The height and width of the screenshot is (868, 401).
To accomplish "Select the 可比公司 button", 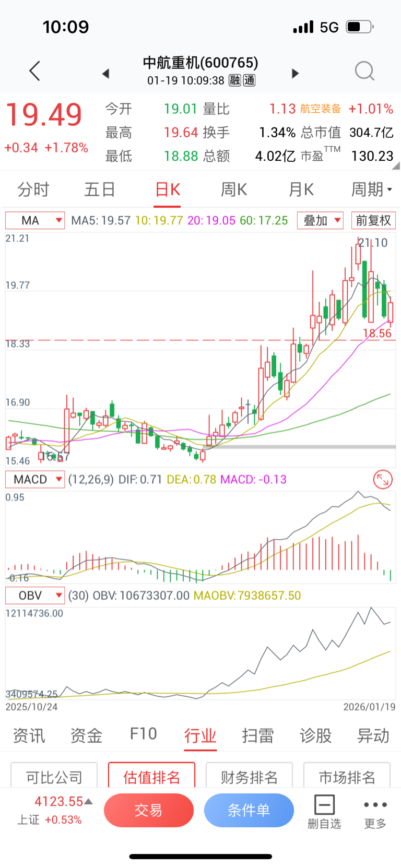I will click(54, 776).
